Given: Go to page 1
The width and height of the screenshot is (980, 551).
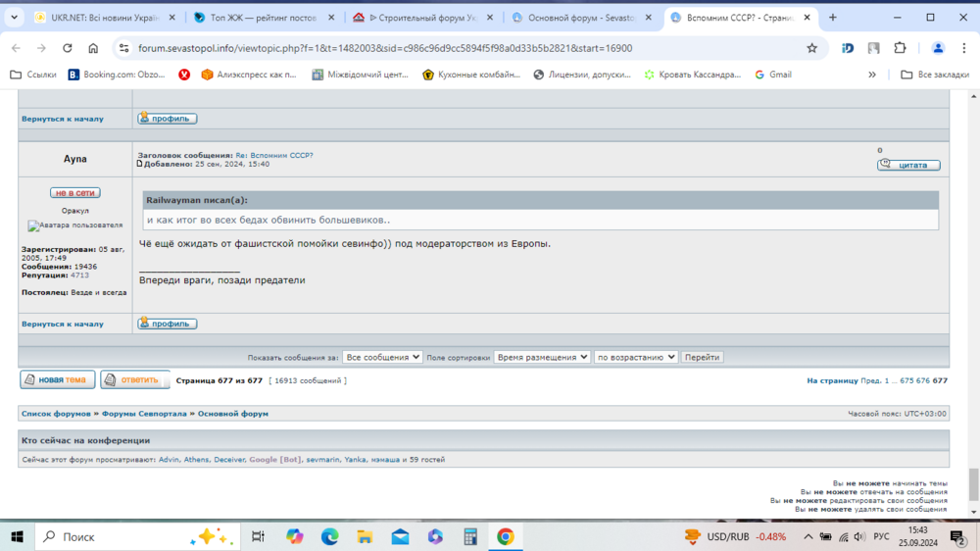Looking at the screenshot, I should click(886, 380).
